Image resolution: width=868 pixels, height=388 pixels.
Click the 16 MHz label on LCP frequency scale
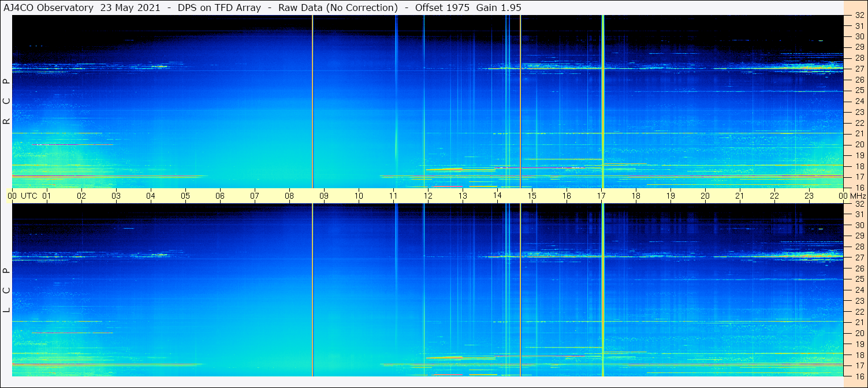click(x=859, y=376)
